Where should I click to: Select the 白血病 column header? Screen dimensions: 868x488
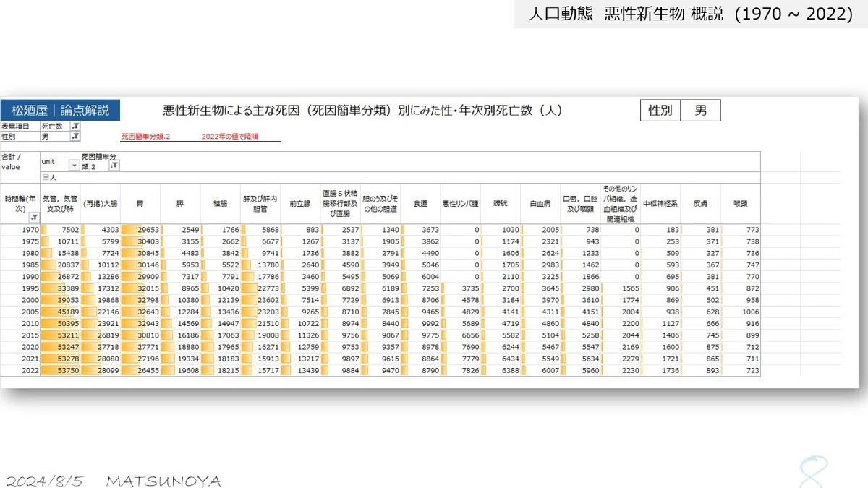(x=540, y=205)
